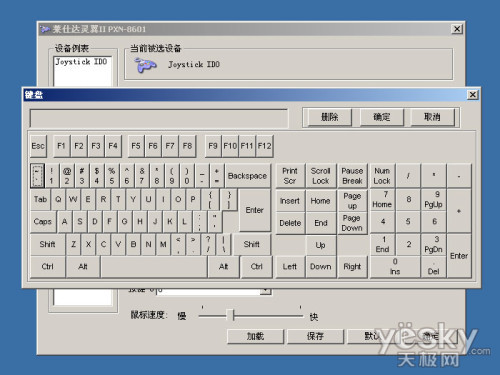The height and width of the screenshot is (375, 500).
Task: Click the Q key
Action: 58,199
